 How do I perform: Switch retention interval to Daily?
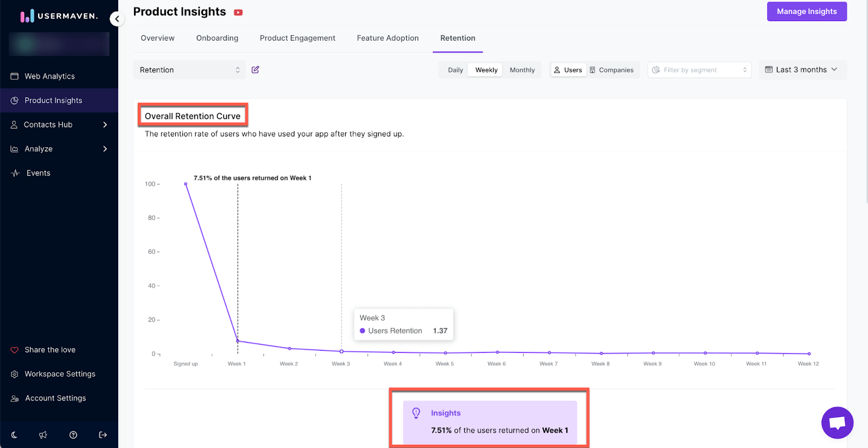[x=455, y=70]
